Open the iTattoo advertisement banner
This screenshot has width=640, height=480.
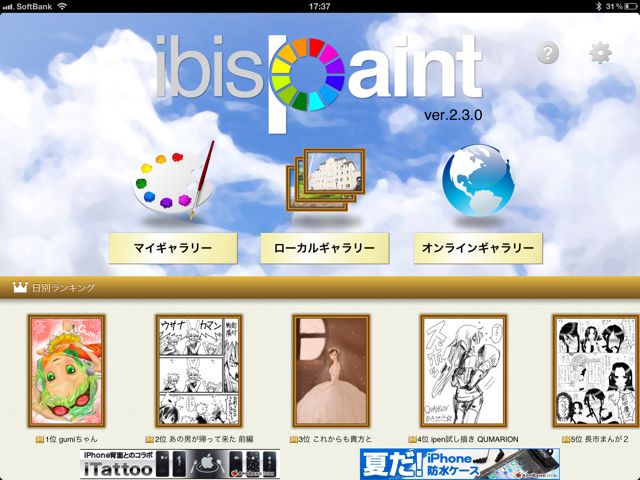point(180,464)
